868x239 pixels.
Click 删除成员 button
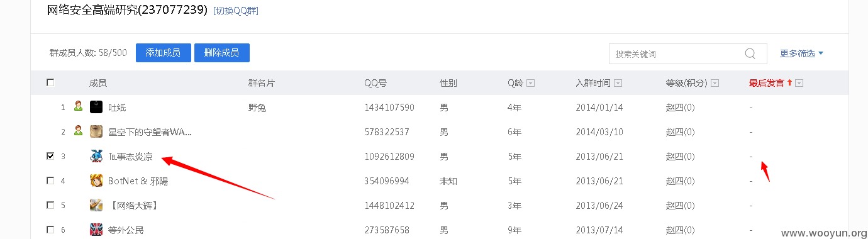coord(221,53)
